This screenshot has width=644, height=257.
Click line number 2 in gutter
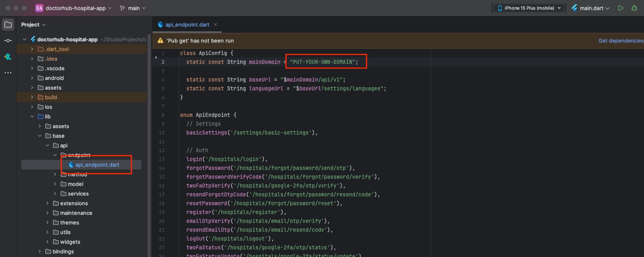163,62
